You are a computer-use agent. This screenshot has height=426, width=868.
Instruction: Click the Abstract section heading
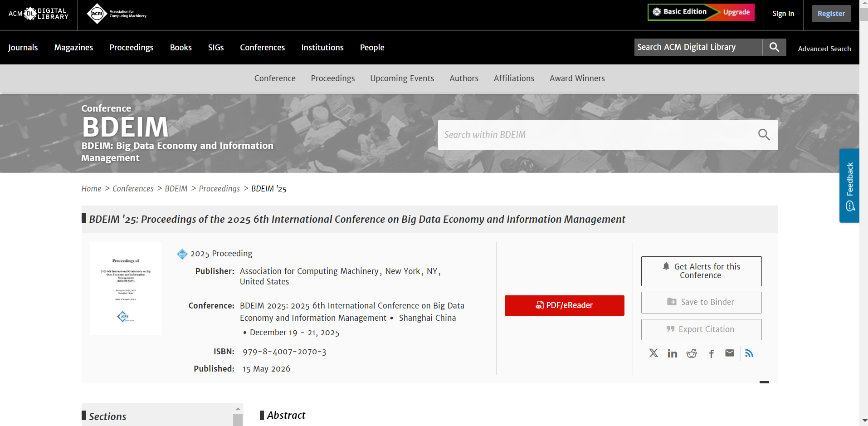286,415
